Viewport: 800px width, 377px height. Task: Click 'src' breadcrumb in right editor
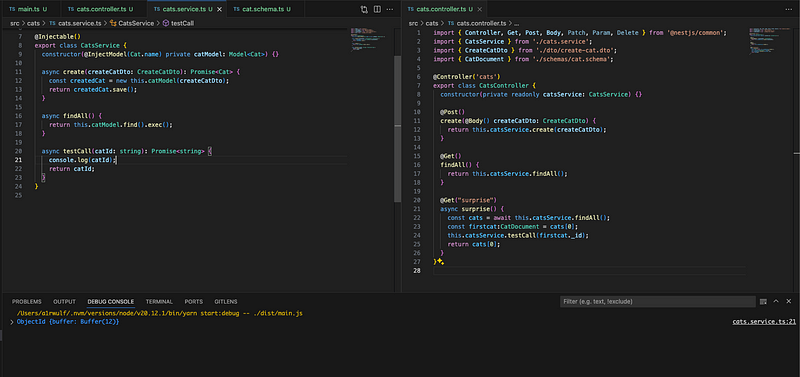click(x=413, y=23)
